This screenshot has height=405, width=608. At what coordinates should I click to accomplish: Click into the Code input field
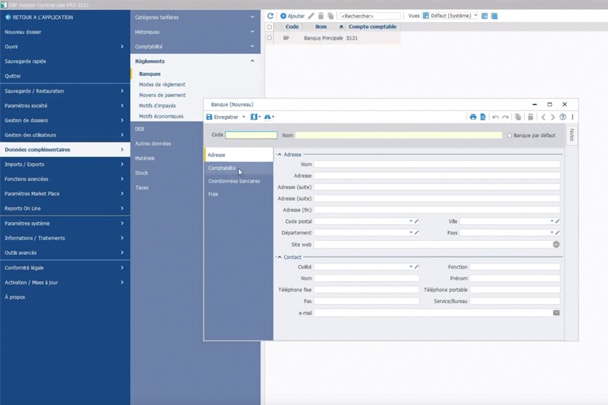coord(251,135)
